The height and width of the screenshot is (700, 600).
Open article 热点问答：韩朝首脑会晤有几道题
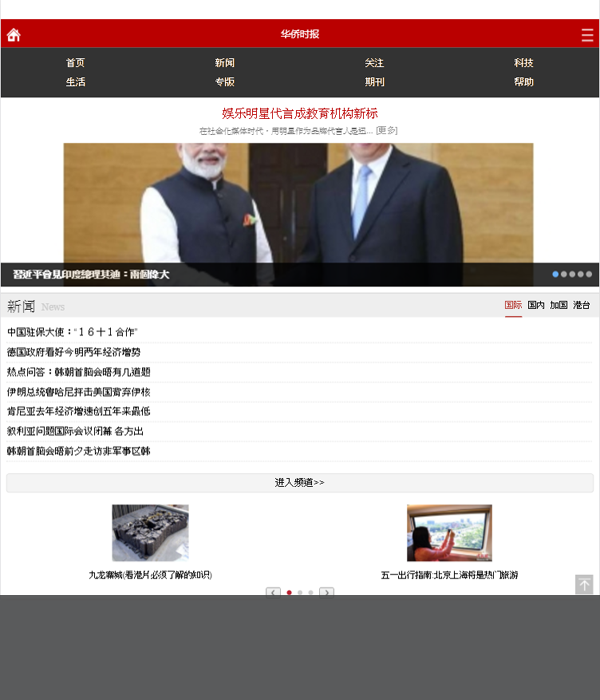[x=79, y=372]
